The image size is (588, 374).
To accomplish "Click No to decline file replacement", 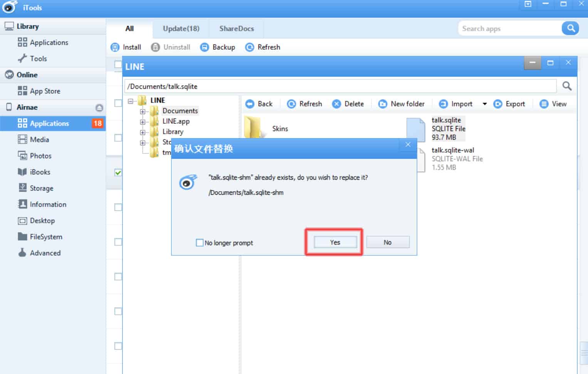I will (387, 242).
